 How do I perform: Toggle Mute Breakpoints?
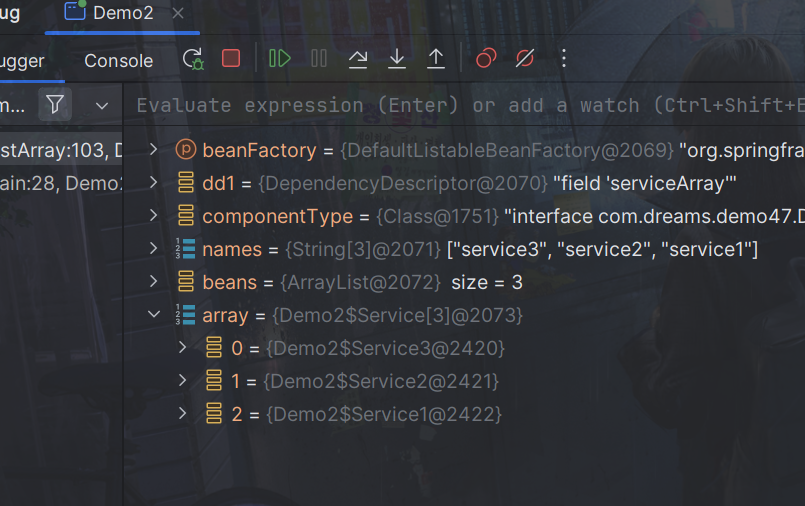tap(525, 59)
